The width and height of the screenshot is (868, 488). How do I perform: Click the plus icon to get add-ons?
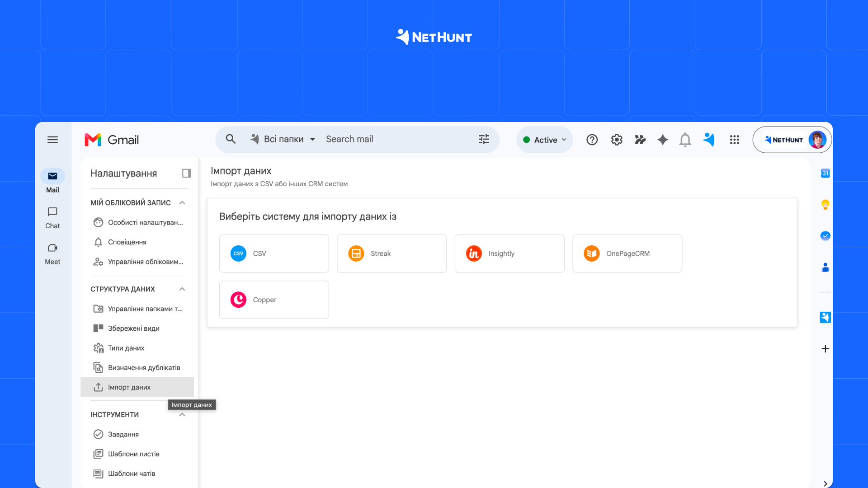pyautogui.click(x=825, y=349)
